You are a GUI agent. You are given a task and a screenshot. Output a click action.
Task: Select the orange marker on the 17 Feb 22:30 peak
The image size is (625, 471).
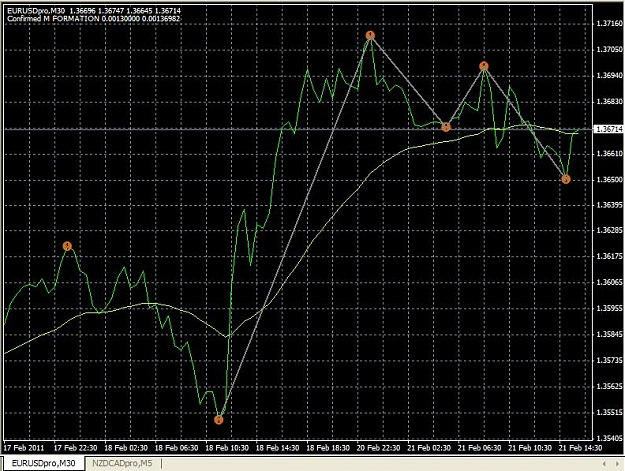tap(67, 246)
